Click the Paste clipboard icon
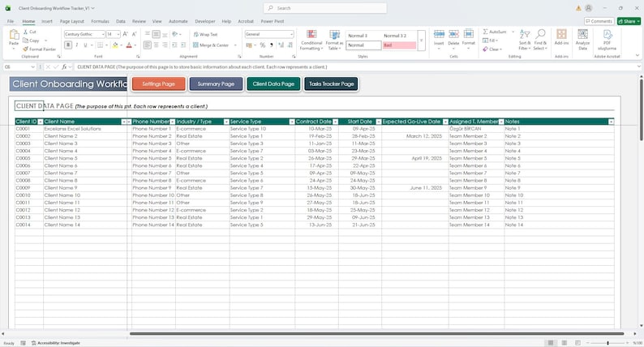 click(x=14, y=35)
